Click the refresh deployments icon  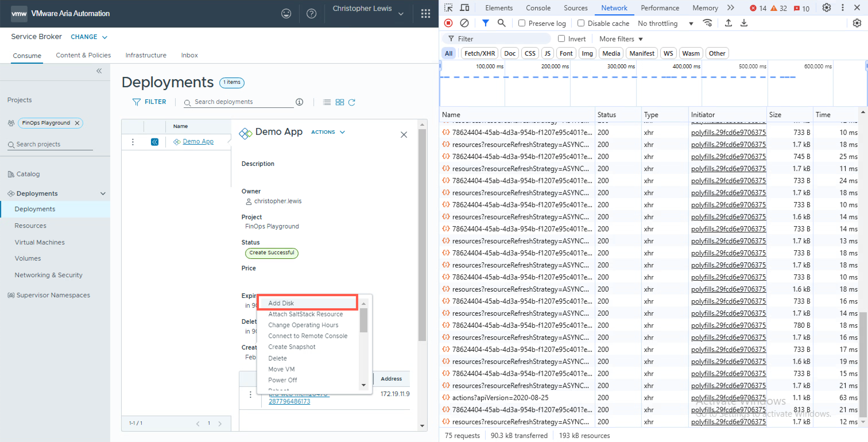tap(351, 102)
